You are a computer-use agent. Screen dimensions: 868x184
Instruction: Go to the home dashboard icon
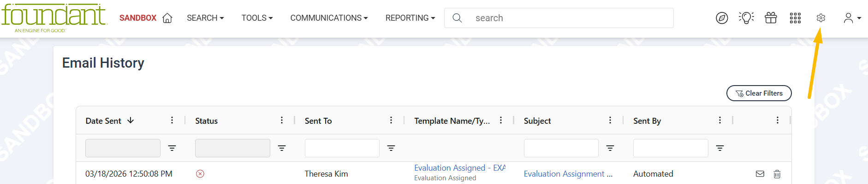point(167,18)
